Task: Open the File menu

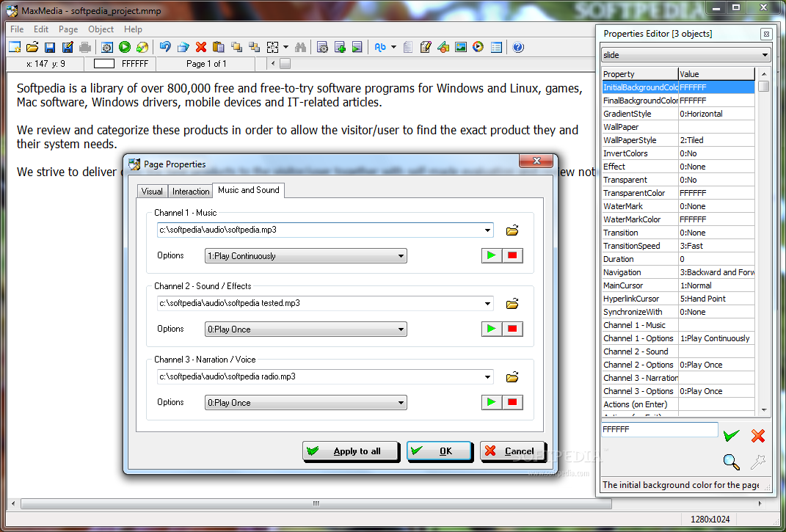Action: coord(17,29)
